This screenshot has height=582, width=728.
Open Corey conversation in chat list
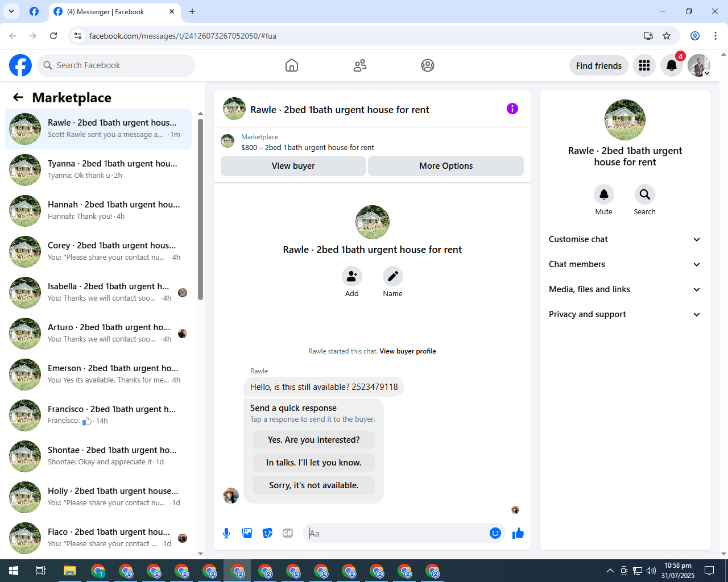98,252
